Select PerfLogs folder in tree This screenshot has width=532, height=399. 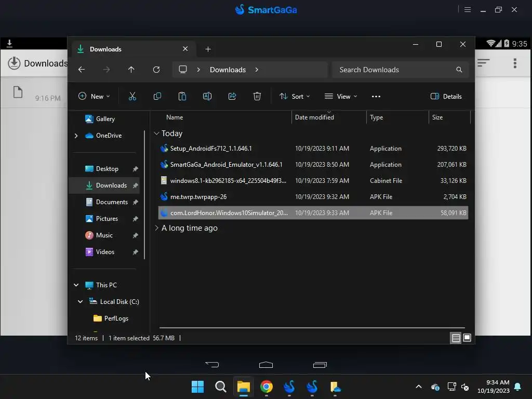(x=111, y=318)
